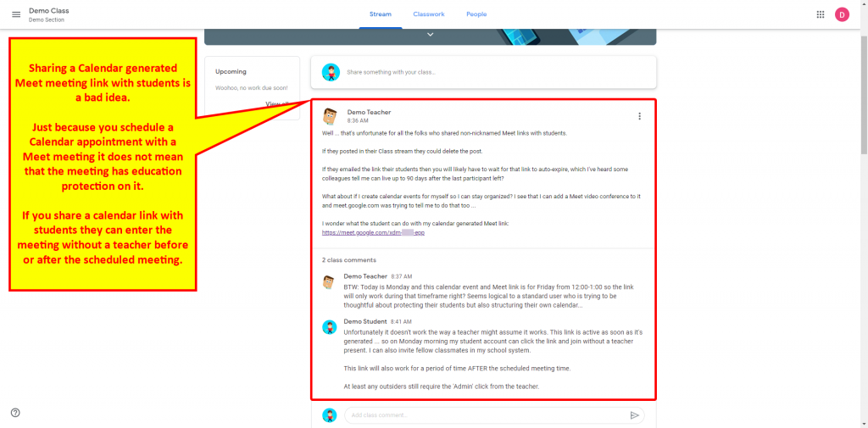Image resolution: width=868 pixels, height=428 pixels.
Task: Switch to the Classwork tab
Action: click(x=428, y=14)
